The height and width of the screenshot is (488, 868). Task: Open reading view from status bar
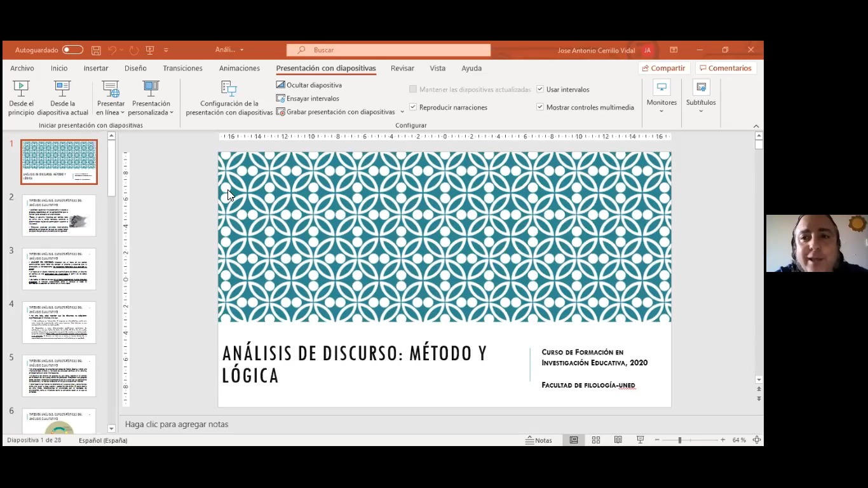click(x=618, y=440)
